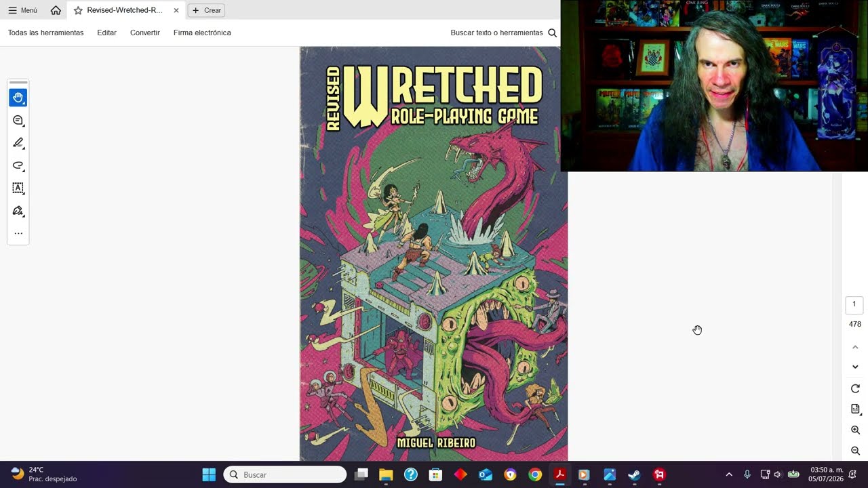Go to previous page with up chevron

pyautogui.click(x=855, y=347)
